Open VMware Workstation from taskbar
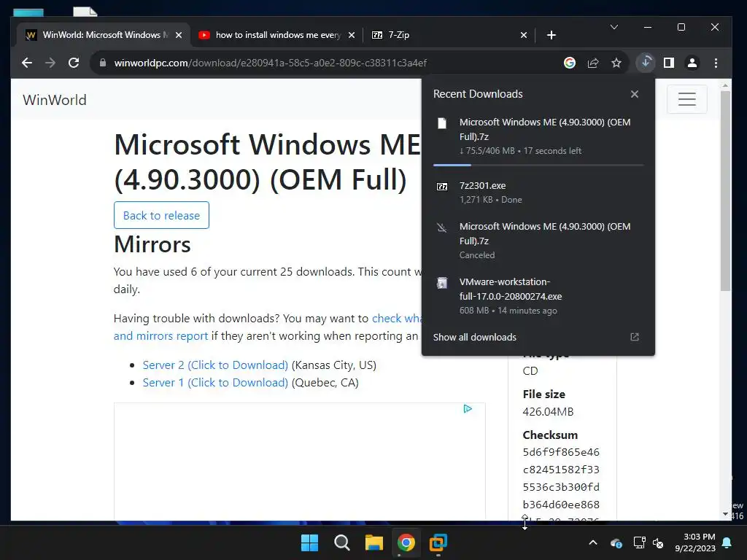 coord(438,542)
